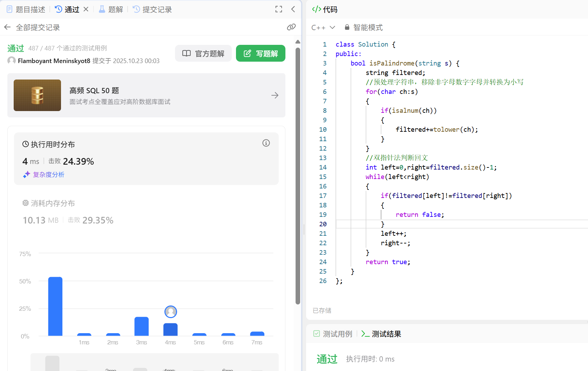Open the 题目描述 tab
Image resolution: width=588 pixels, height=371 pixels.
[26, 9]
